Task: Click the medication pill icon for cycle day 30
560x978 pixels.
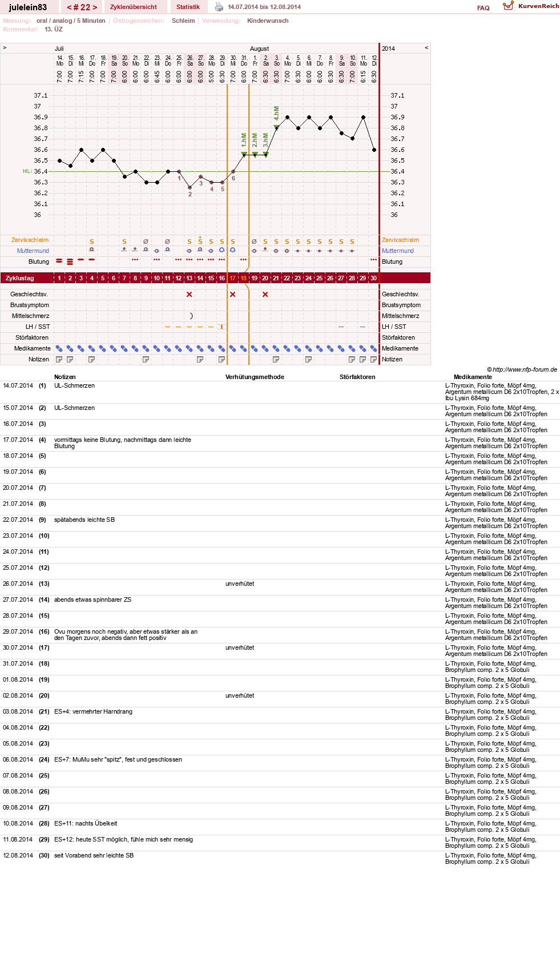Action: coord(373,349)
